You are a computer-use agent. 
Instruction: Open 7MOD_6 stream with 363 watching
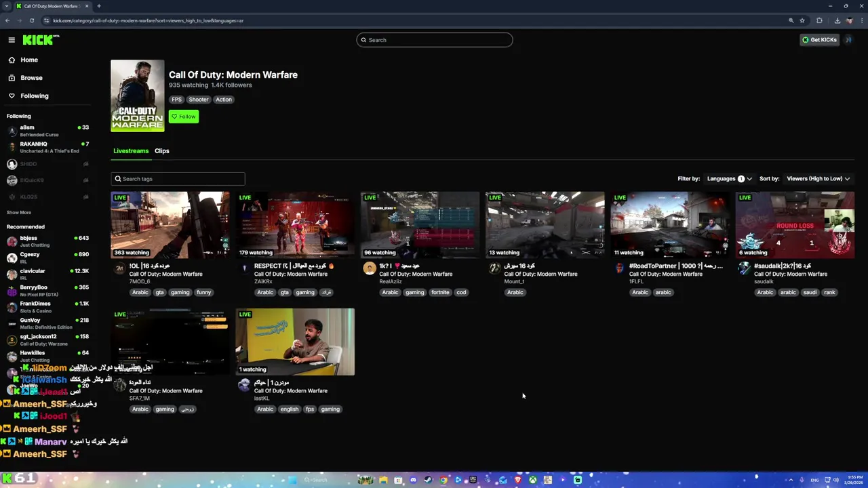click(170, 225)
